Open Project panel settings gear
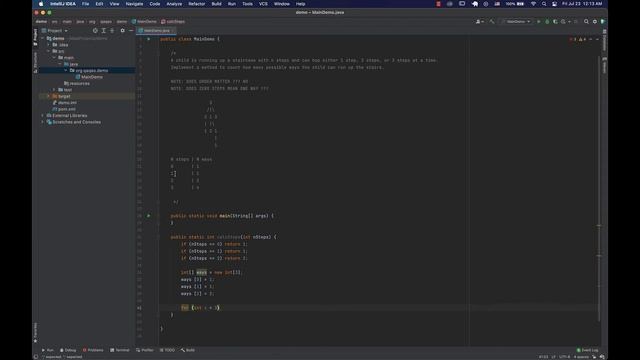The width and height of the screenshot is (640, 360). 122,31
